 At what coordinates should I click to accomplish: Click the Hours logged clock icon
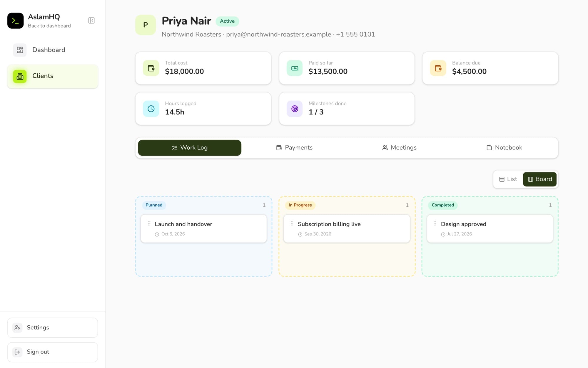151,109
